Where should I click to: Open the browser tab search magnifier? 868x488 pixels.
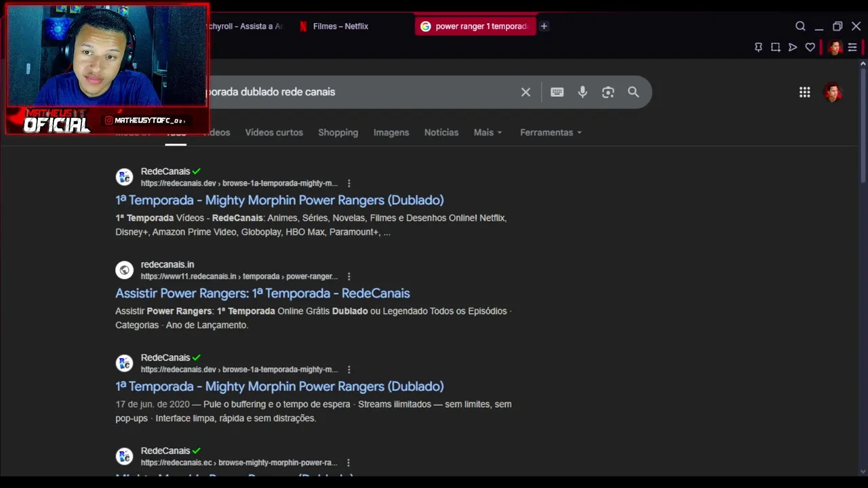coord(800,26)
